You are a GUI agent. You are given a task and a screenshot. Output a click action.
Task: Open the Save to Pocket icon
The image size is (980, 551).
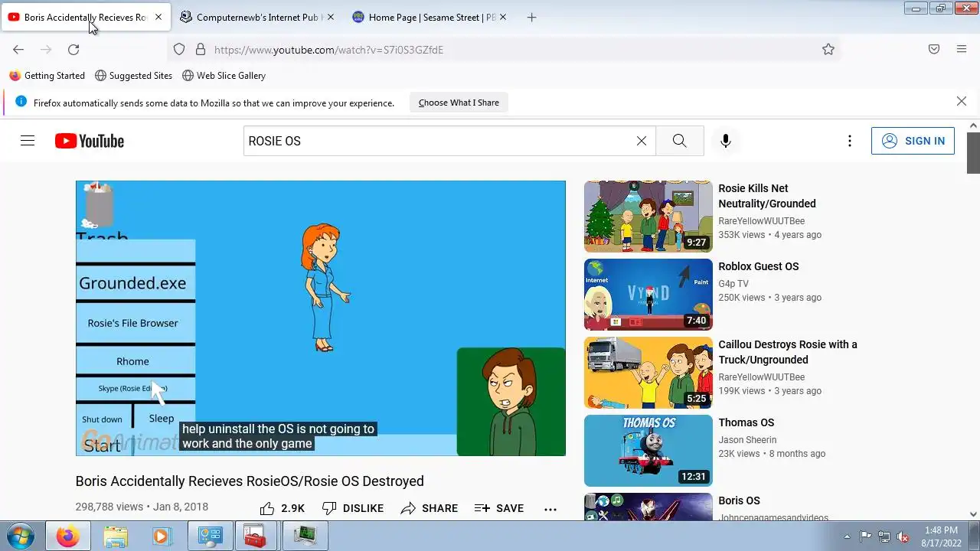[x=934, y=50]
